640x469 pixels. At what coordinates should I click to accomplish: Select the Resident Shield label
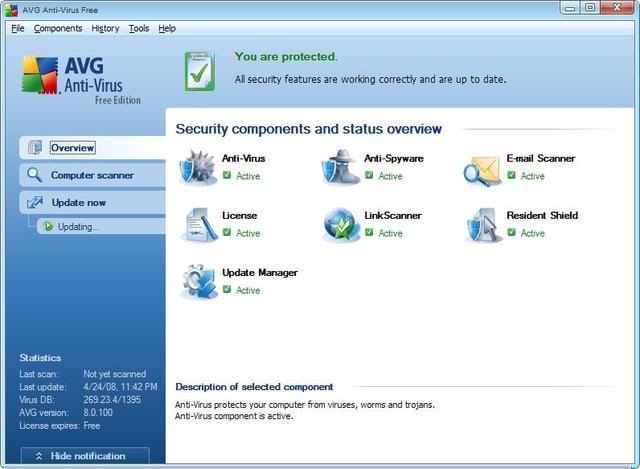point(542,216)
